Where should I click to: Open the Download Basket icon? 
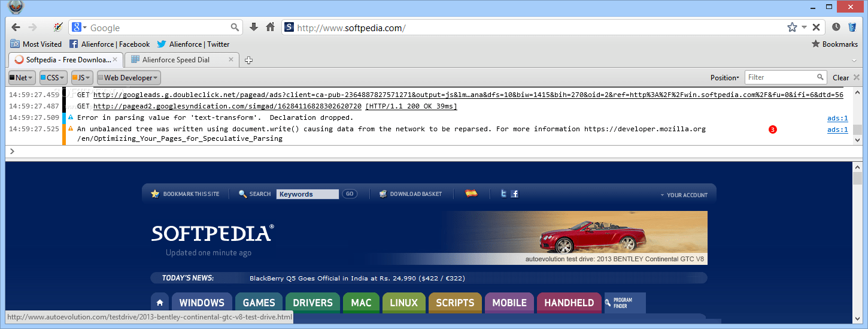(x=383, y=194)
